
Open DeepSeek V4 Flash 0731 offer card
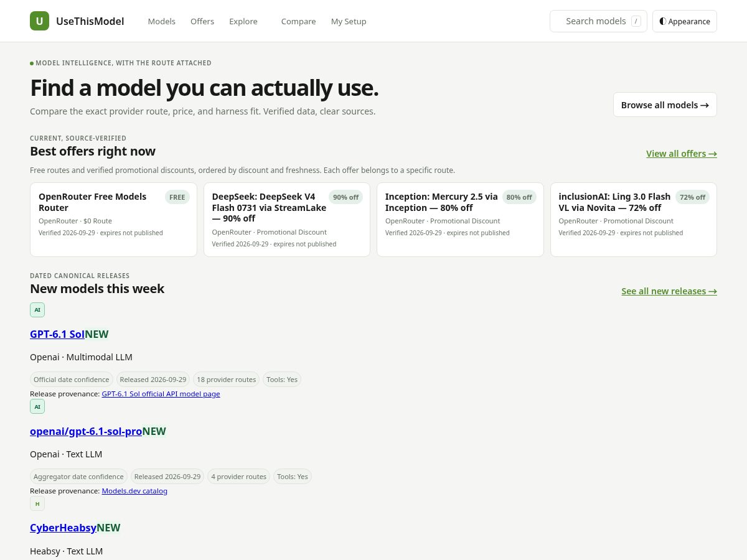point(287,220)
